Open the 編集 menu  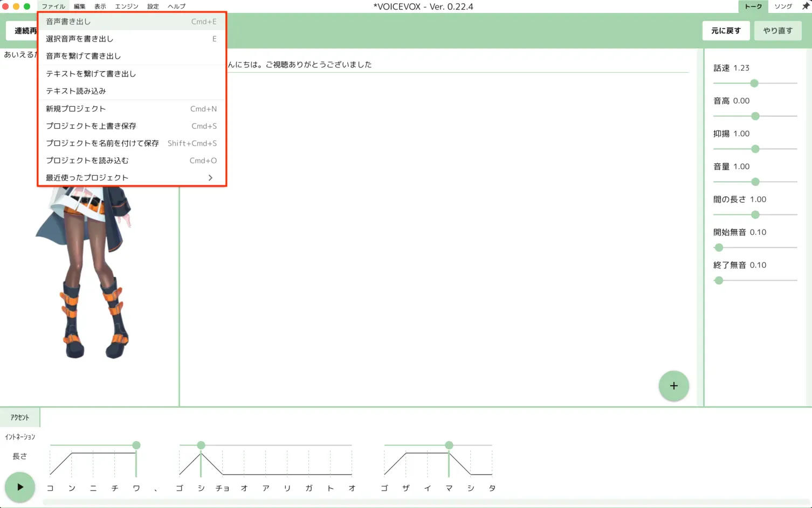(x=80, y=6)
